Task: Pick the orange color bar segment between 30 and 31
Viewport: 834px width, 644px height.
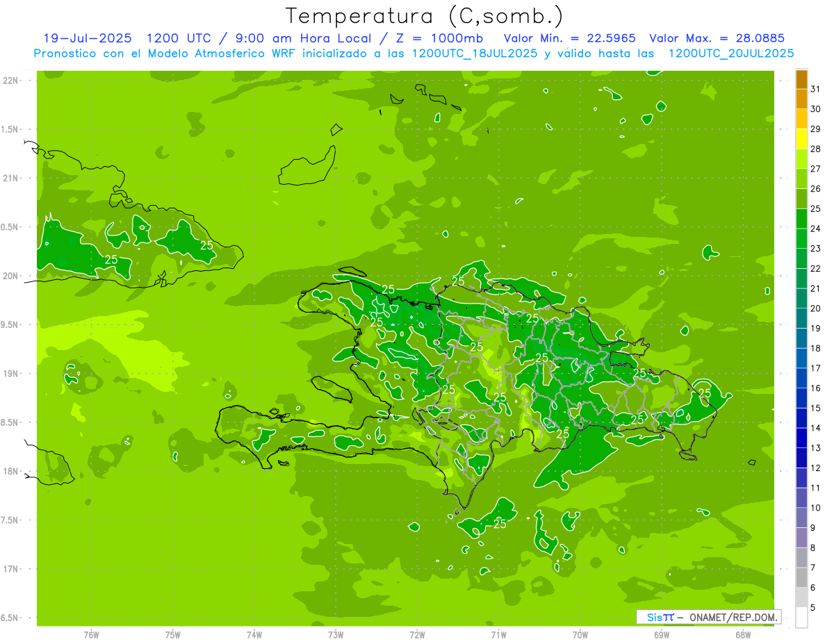Action: (801, 99)
